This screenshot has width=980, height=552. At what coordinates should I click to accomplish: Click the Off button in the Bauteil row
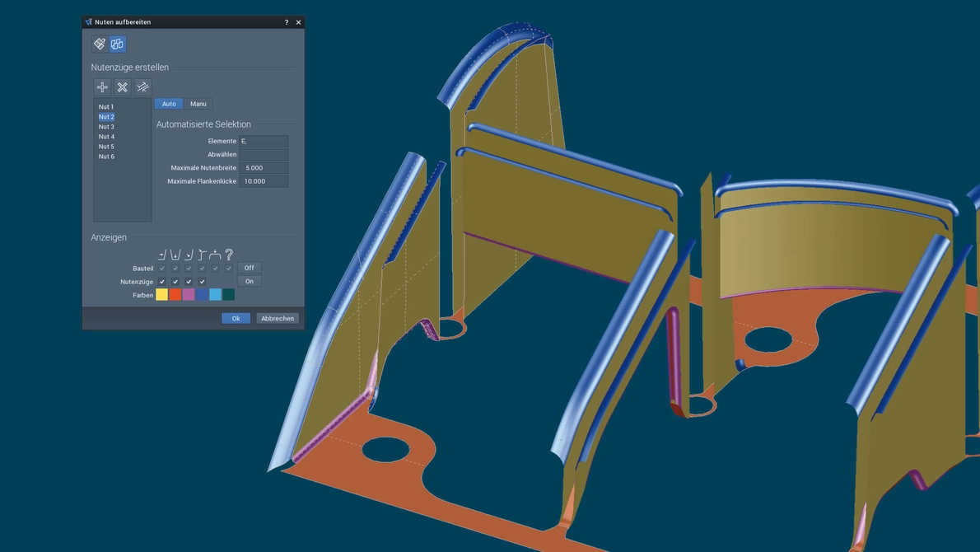coord(250,269)
